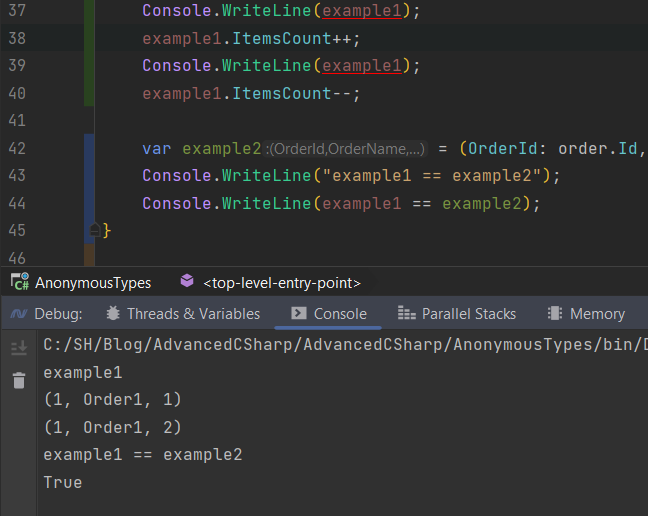Click order.Id expression on line 42
Image resolution: width=648 pixels, height=516 pixels.
click(598, 149)
